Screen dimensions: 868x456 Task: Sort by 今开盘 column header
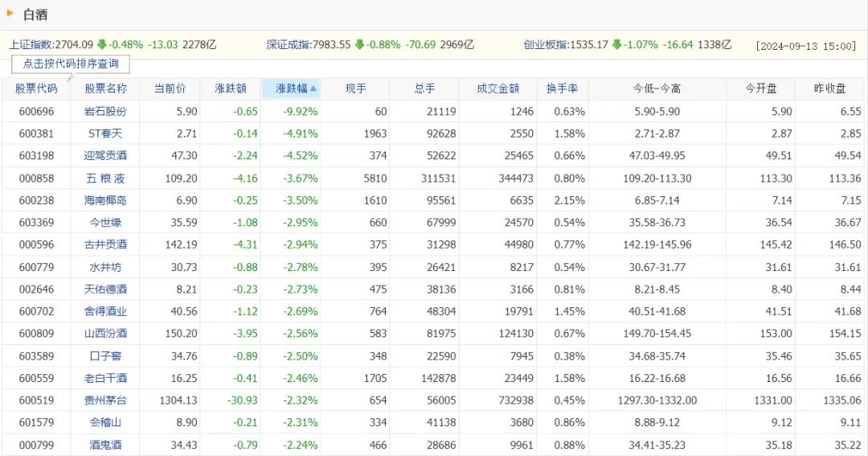pos(760,88)
